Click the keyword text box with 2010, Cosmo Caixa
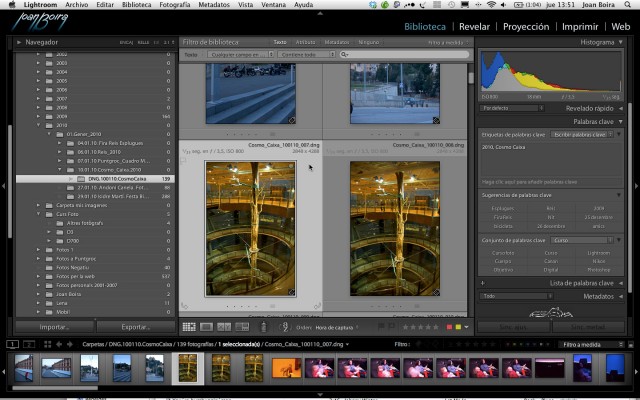640x400 pixels. coord(551,160)
